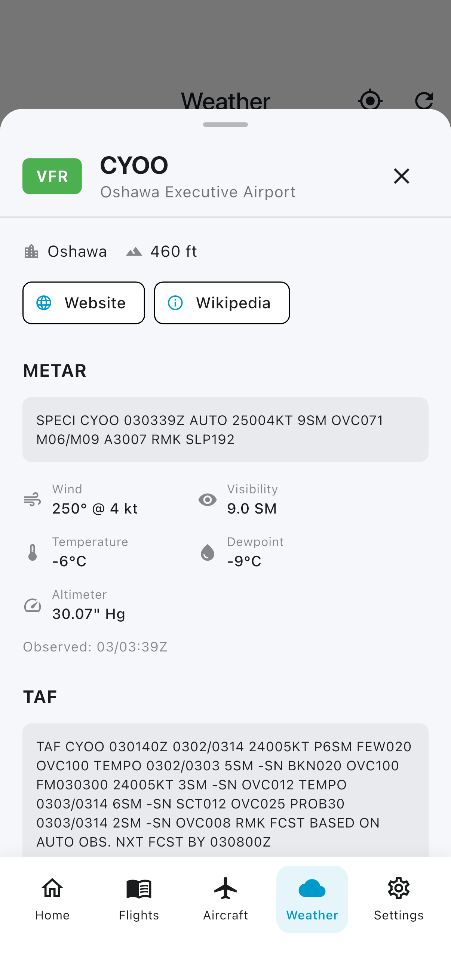451x980 pixels.
Task: Click the visibility eye icon
Action: [x=208, y=499]
